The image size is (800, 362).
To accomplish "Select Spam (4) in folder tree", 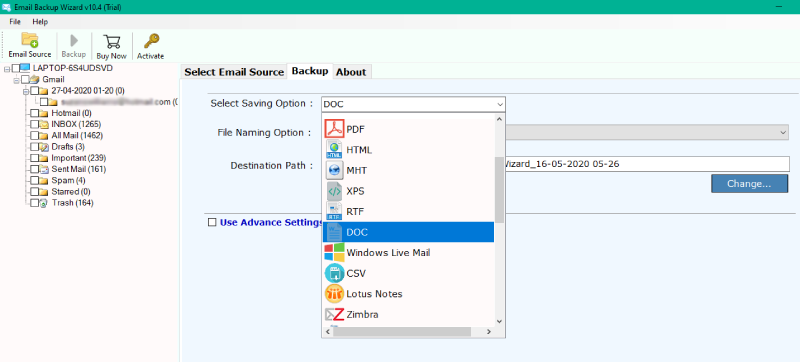I will pyautogui.click(x=68, y=180).
